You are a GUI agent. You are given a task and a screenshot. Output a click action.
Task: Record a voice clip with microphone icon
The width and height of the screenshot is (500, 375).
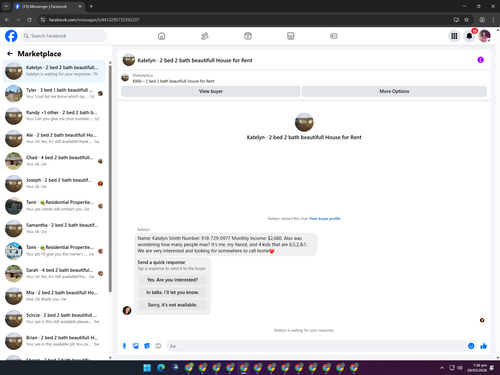[124, 346]
